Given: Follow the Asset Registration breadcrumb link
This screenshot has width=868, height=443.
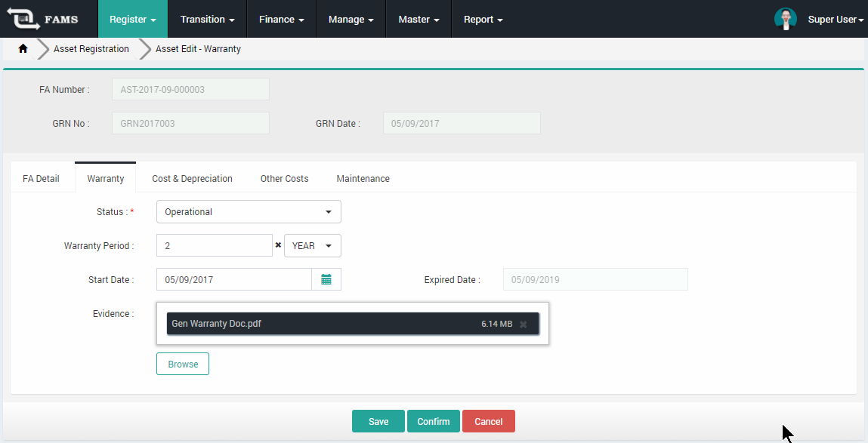Looking at the screenshot, I should point(91,48).
